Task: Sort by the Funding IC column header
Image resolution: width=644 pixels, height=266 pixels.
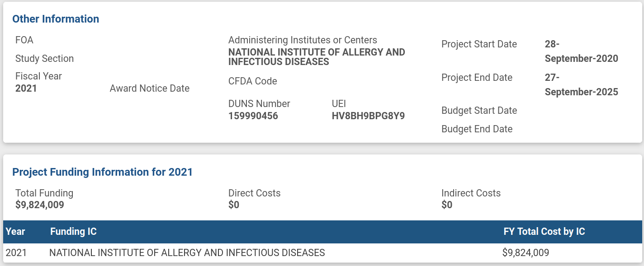Action: point(73,232)
